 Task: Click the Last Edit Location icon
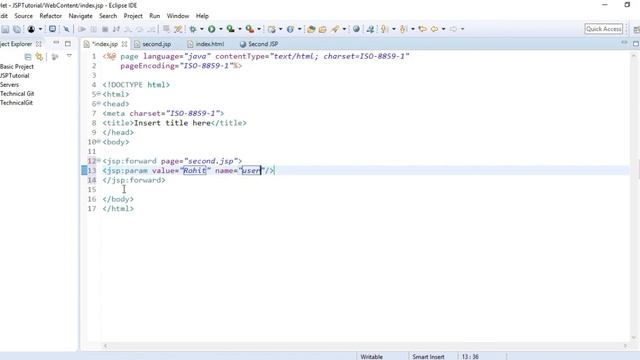point(422,29)
